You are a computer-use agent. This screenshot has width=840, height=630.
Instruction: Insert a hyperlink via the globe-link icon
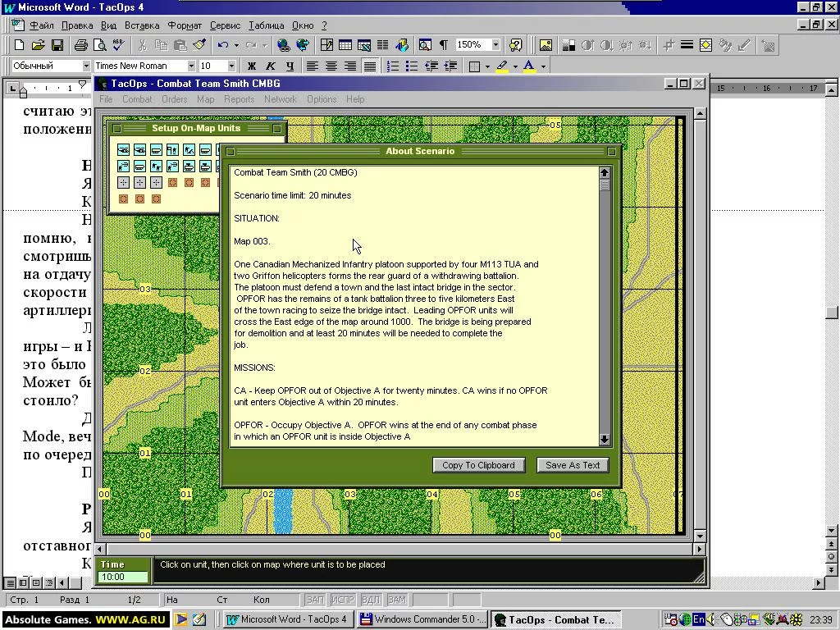(x=283, y=45)
